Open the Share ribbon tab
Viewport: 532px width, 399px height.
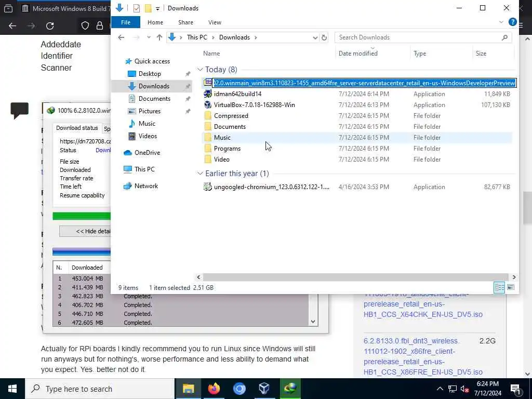click(185, 22)
